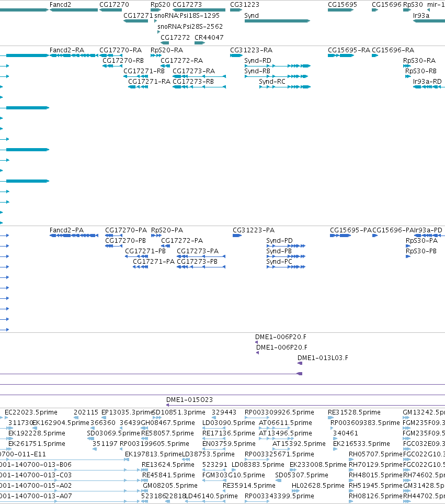The image size is (445, 504).
Task: Select protein RpS30-PB
Action: (x=421, y=251)
